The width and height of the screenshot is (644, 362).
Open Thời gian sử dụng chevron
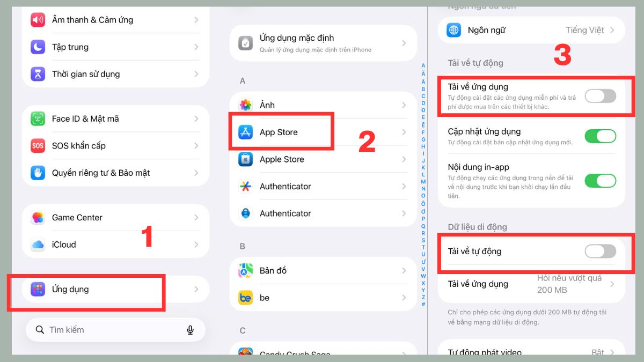coord(196,74)
